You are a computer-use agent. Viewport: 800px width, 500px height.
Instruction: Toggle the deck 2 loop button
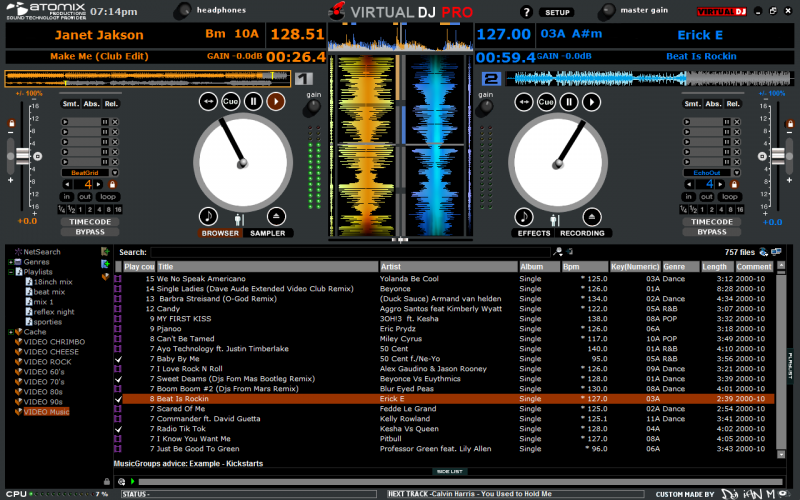pos(730,196)
